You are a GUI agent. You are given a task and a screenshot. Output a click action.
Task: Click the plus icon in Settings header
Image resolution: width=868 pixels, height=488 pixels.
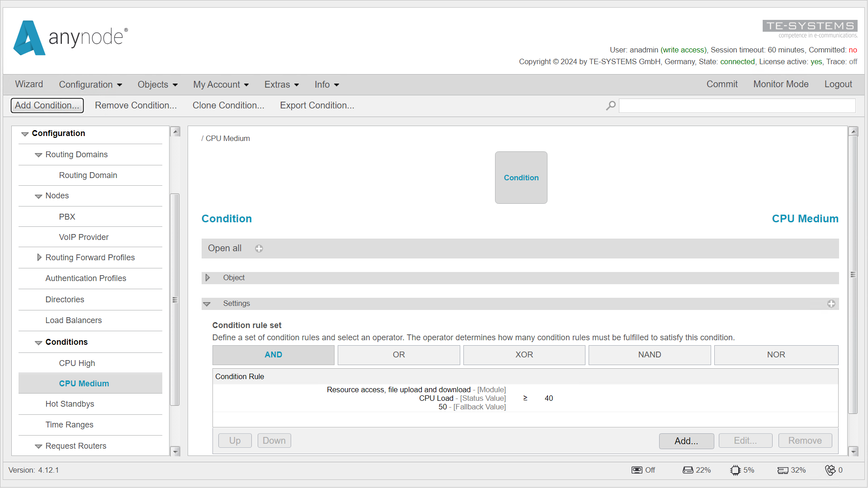point(831,304)
